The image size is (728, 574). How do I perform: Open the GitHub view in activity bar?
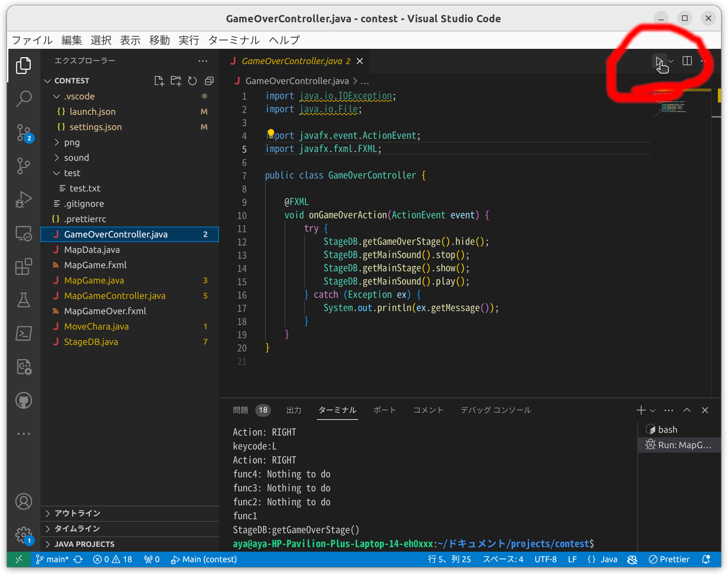pyautogui.click(x=23, y=401)
